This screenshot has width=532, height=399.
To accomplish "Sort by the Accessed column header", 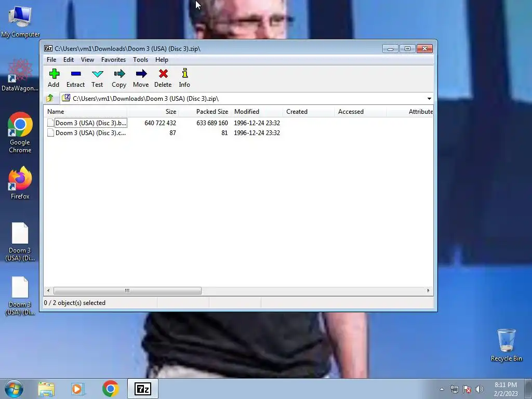I will (361, 112).
